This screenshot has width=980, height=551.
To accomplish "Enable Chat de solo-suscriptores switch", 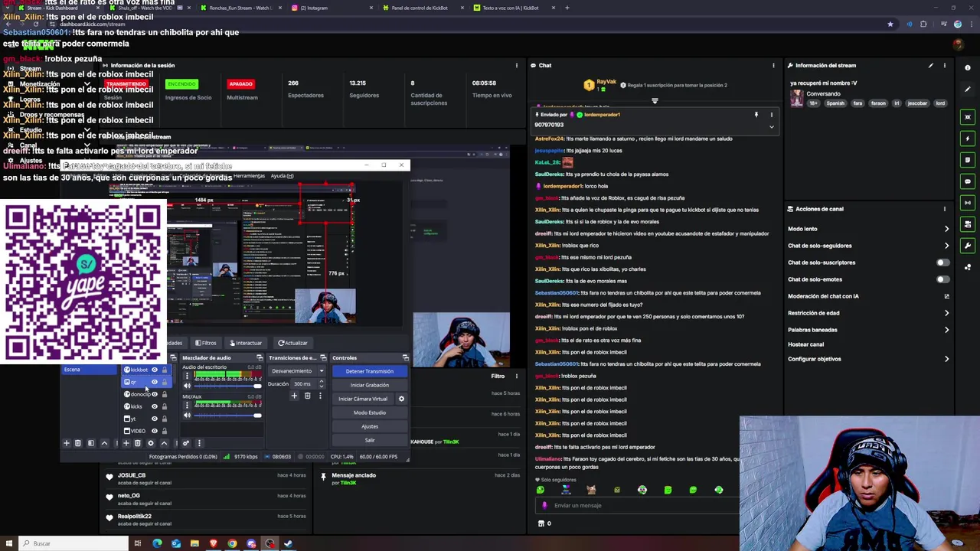I will pos(942,262).
